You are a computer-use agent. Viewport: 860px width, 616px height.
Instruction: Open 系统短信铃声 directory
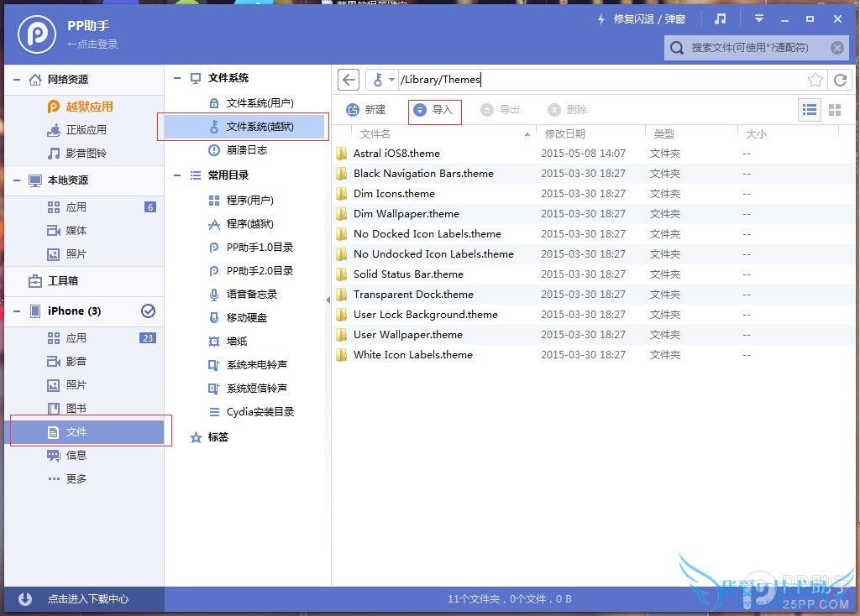click(248, 389)
